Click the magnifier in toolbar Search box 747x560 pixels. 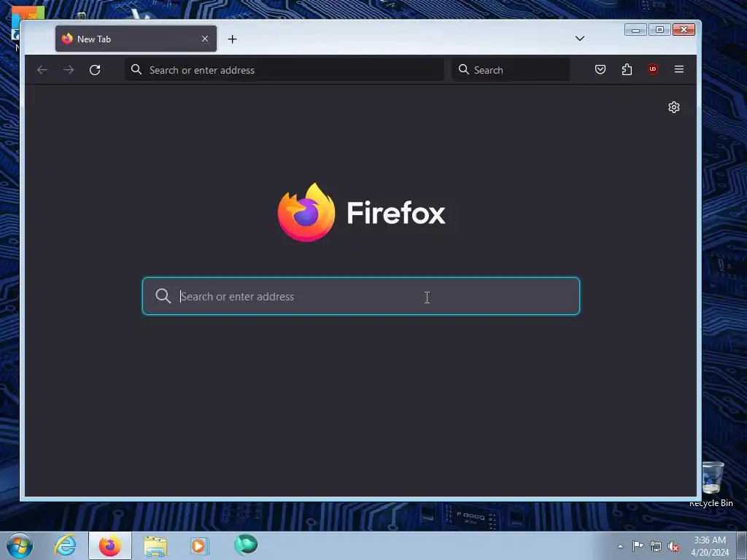463,69
